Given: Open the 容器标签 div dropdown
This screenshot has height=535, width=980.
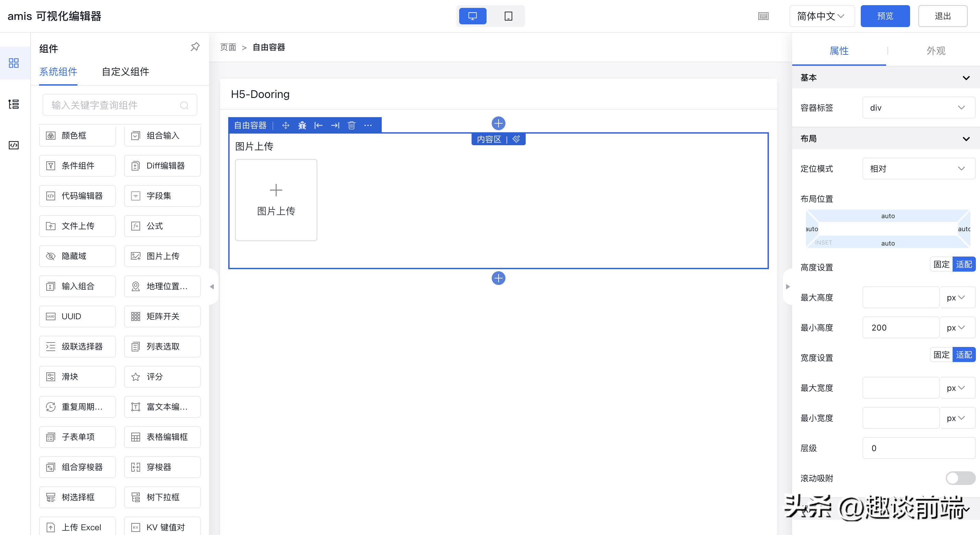Looking at the screenshot, I should [918, 108].
